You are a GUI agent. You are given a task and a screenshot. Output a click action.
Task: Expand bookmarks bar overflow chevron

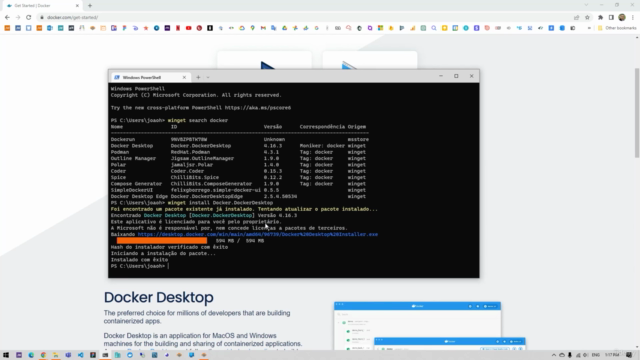[589, 28]
